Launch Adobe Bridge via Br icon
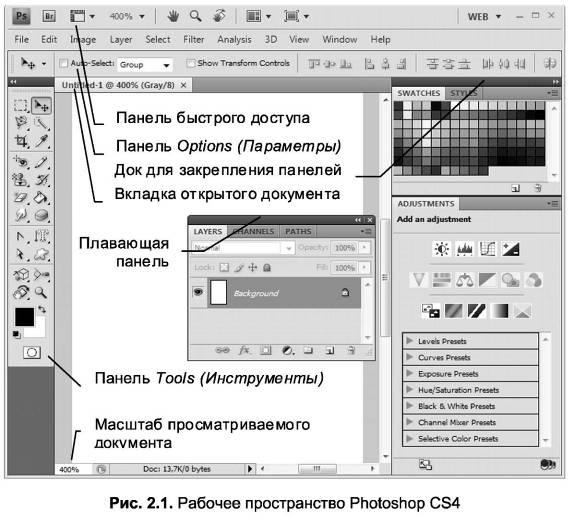This screenshot has width=574, height=525. click(49, 16)
